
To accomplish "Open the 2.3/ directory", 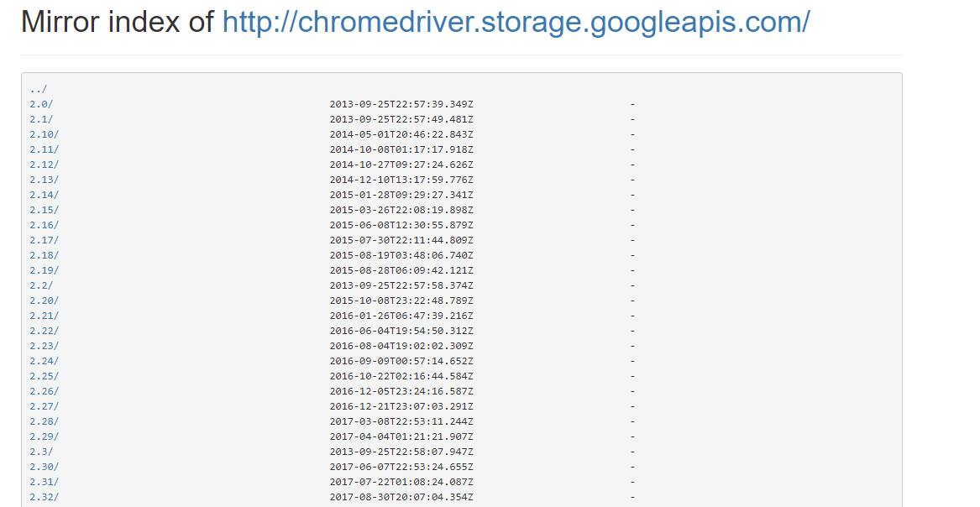I will coord(35,451).
